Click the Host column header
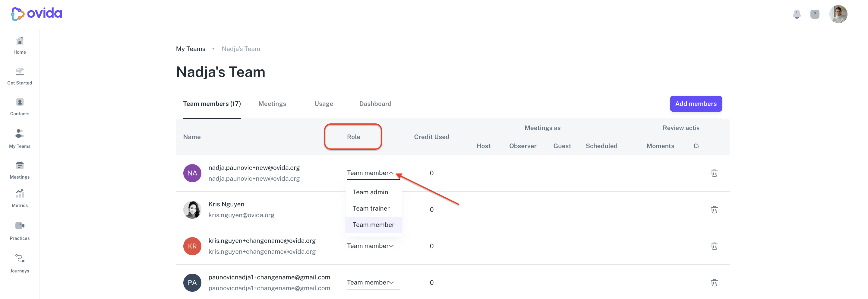The height and width of the screenshot is (299, 868). click(483, 146)
